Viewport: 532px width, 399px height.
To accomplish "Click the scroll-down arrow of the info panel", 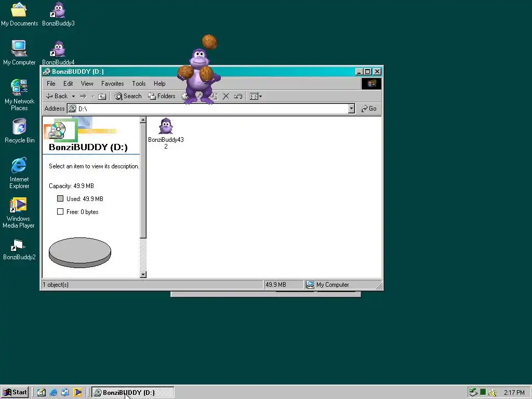I will tap(143, 274).
